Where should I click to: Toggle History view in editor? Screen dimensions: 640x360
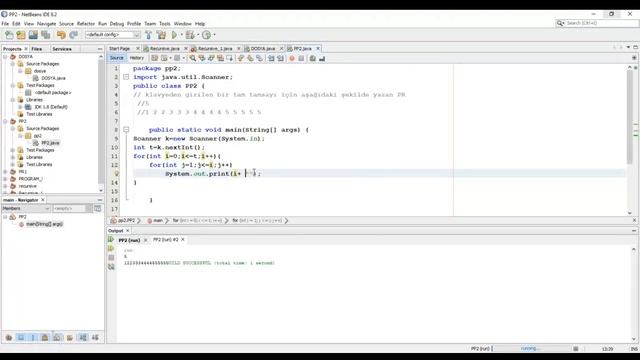coord(137,58)
